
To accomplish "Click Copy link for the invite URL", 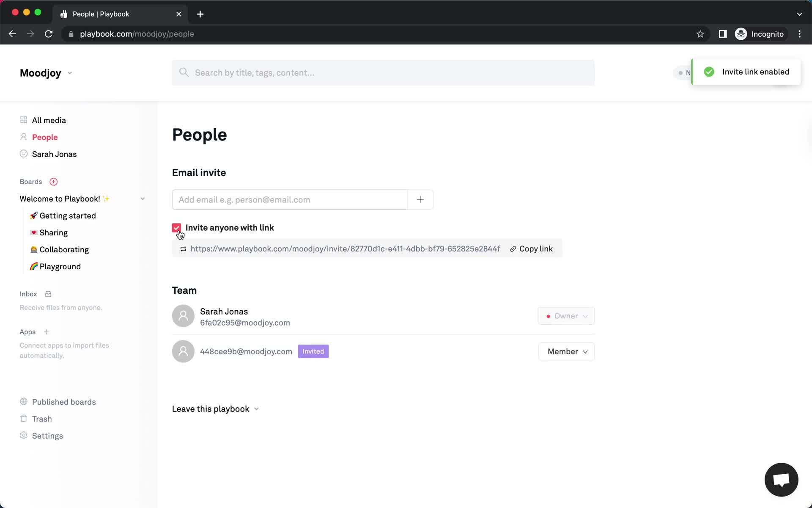I will pos(531,249).
